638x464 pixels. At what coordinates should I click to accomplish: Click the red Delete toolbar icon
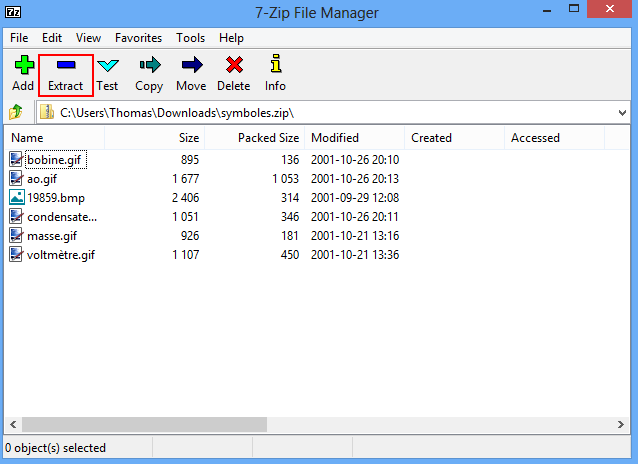click(234, 65)
